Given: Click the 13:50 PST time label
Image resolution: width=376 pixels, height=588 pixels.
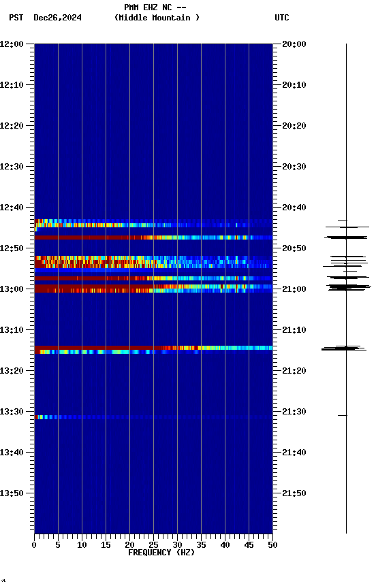Looking at the screenshot, I should click(x=12, y=493).
